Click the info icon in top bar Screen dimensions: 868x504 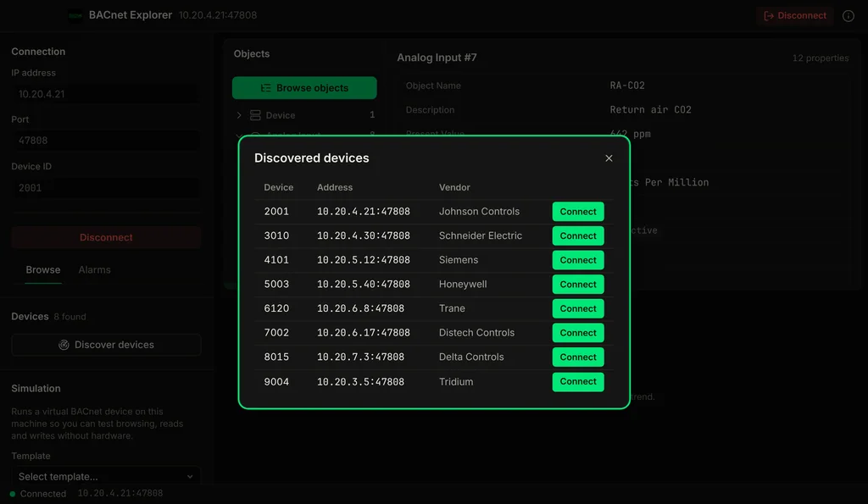click(848, 15)
